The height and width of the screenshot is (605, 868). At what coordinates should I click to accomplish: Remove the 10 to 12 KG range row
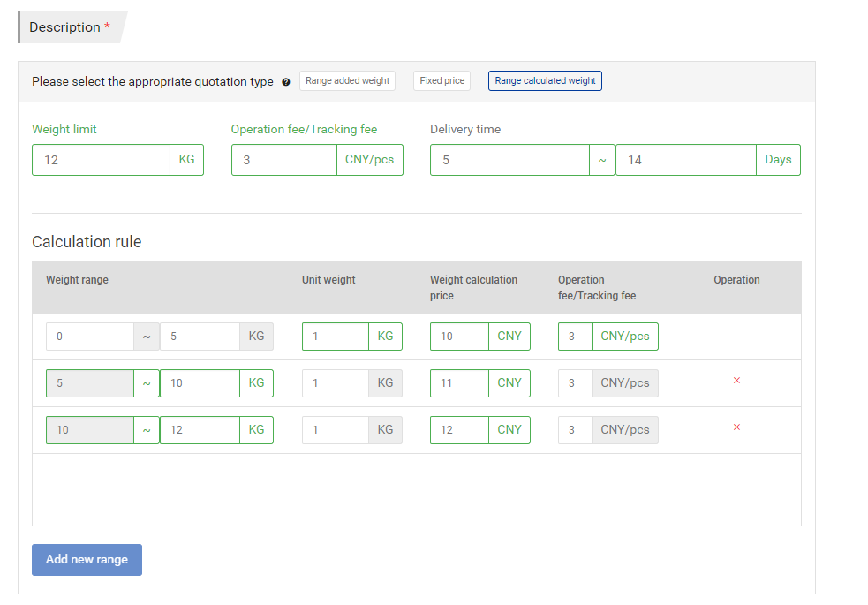coord(736,427)
